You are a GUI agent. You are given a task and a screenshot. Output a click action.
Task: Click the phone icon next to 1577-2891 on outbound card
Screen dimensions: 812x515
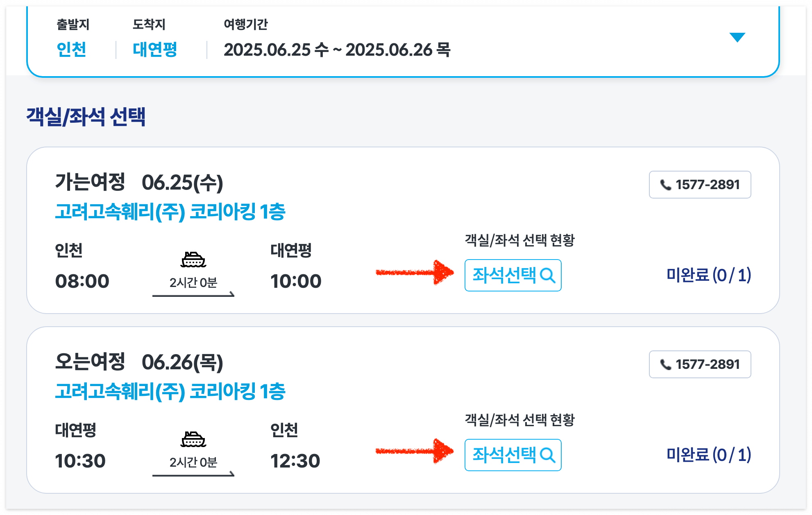click(x=665, y=185)
